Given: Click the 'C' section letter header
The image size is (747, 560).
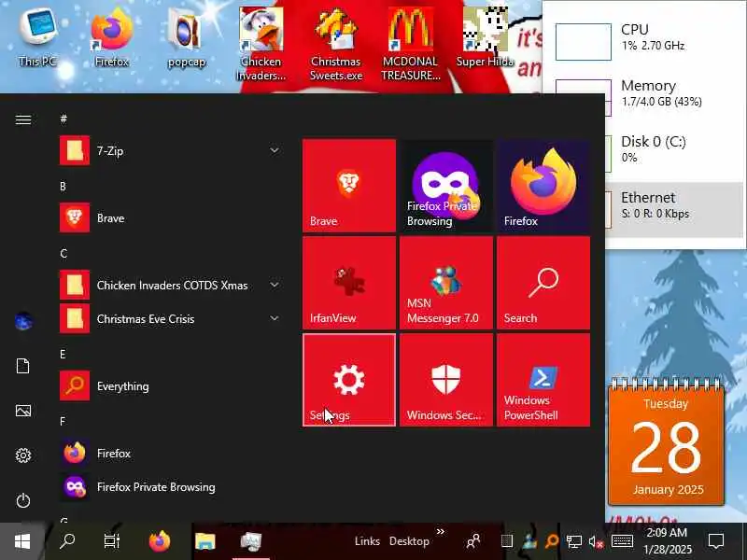Looking at the screenshot, I should tap(63, 253).
